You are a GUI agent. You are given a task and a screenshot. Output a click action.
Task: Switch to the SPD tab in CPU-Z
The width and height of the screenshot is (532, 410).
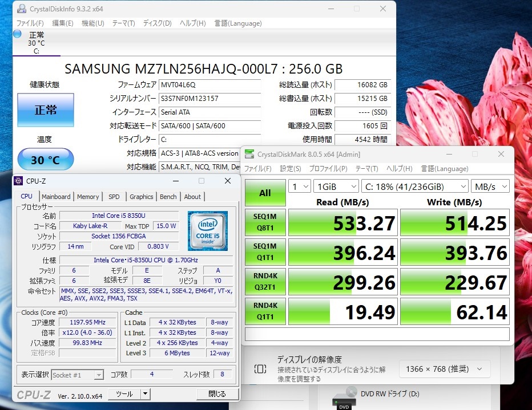pos(114,197)
